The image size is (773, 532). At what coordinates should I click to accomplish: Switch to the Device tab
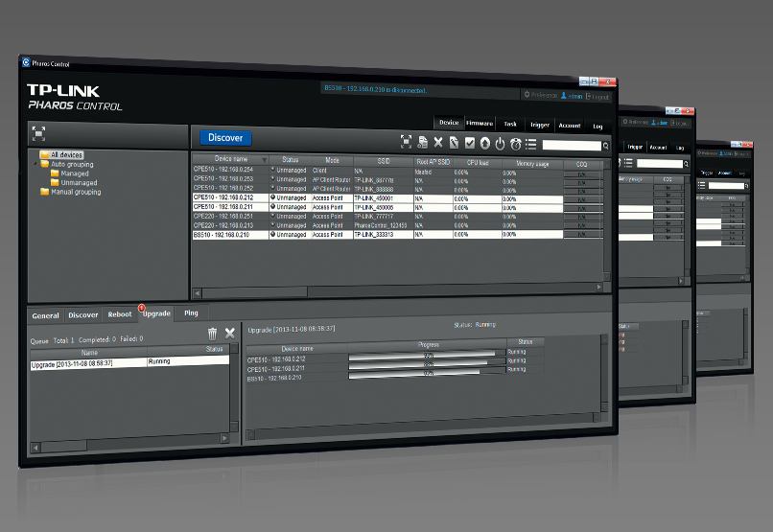pos(449,122)
